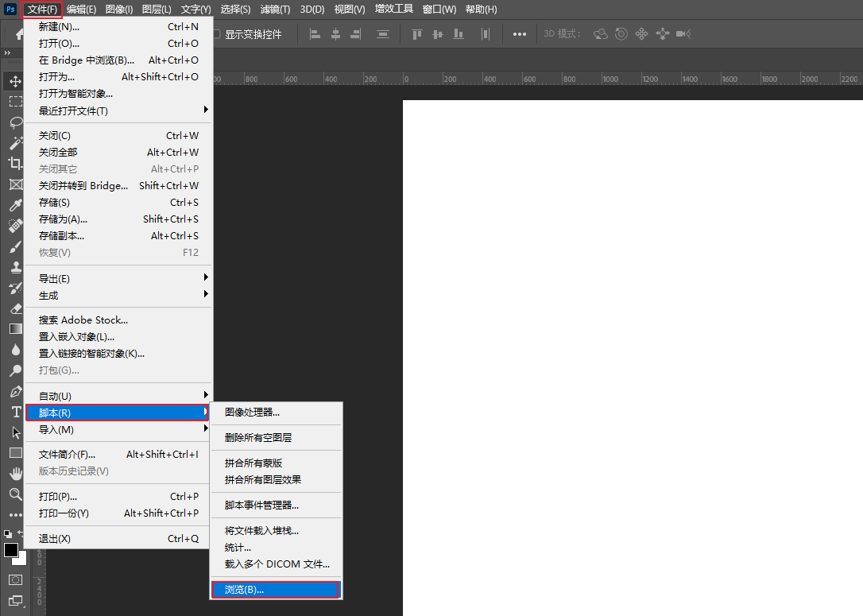
Task: Toggle Quick Mask mode
Action: point(15,579)
